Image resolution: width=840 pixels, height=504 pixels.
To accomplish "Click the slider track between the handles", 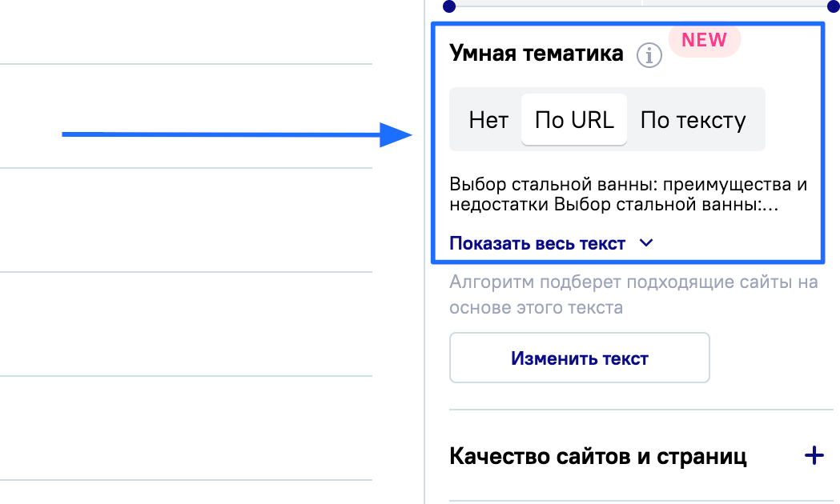I will [x=639, y=6].
